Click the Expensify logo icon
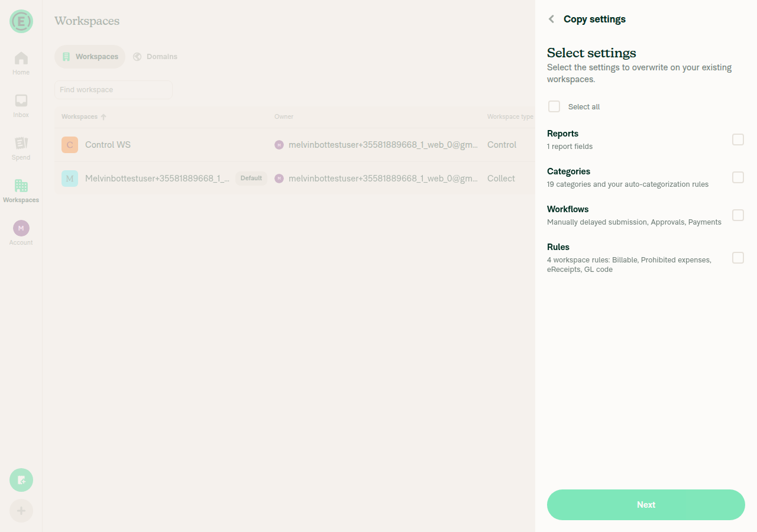Viewport: 757px width, 532px height. coord(21,21)
